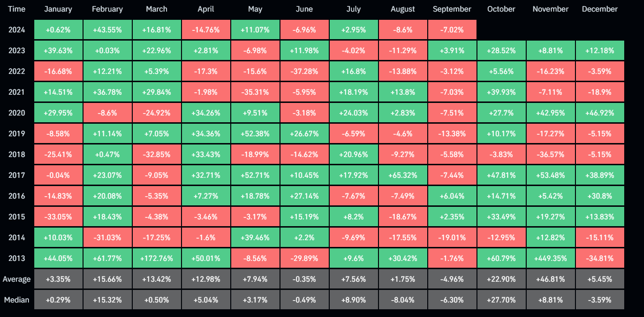This screenshot has height=317, width=644.
Task: Select the 2017 row label
Action: point(17,175)
